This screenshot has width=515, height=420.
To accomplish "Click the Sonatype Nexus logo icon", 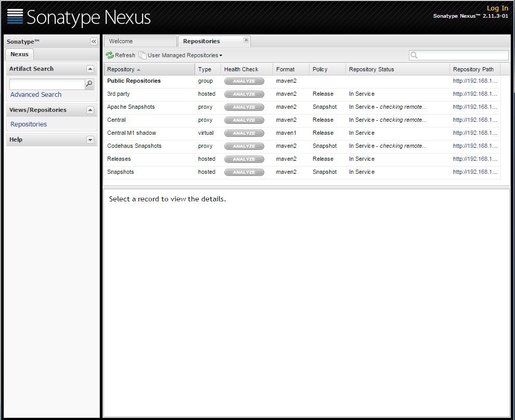I will click(x=15, y=17).
